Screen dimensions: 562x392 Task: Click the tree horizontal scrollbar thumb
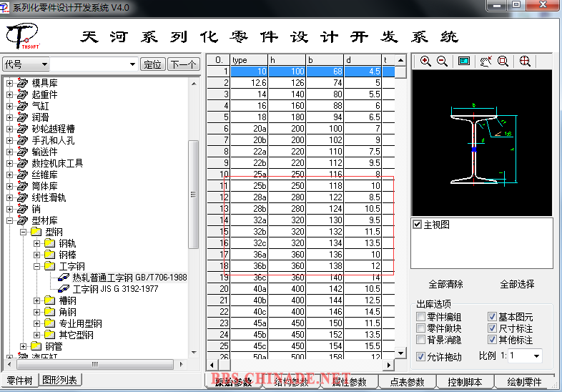tap(94, 364)
